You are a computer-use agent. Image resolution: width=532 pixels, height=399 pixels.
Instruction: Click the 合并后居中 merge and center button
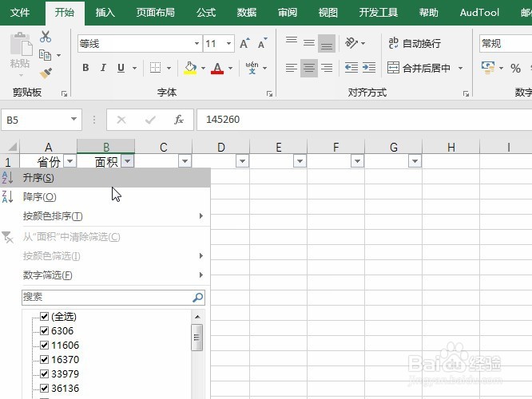click(x=419, y=68)
